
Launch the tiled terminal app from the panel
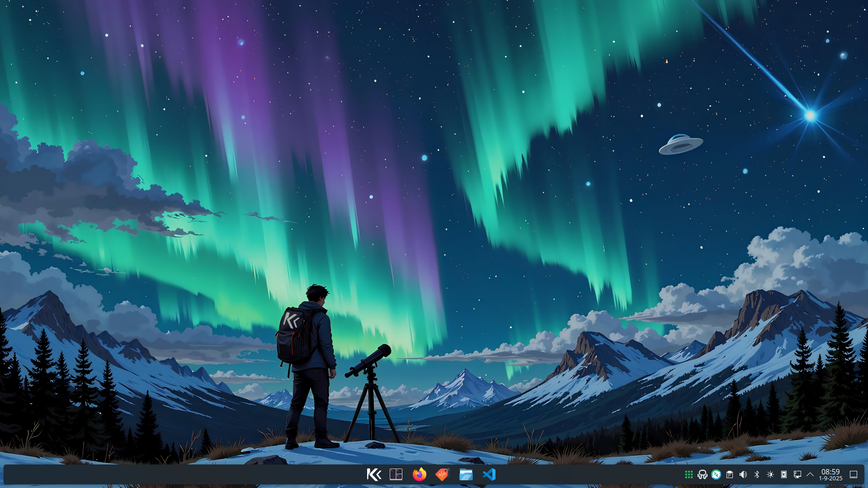[396, 474]
